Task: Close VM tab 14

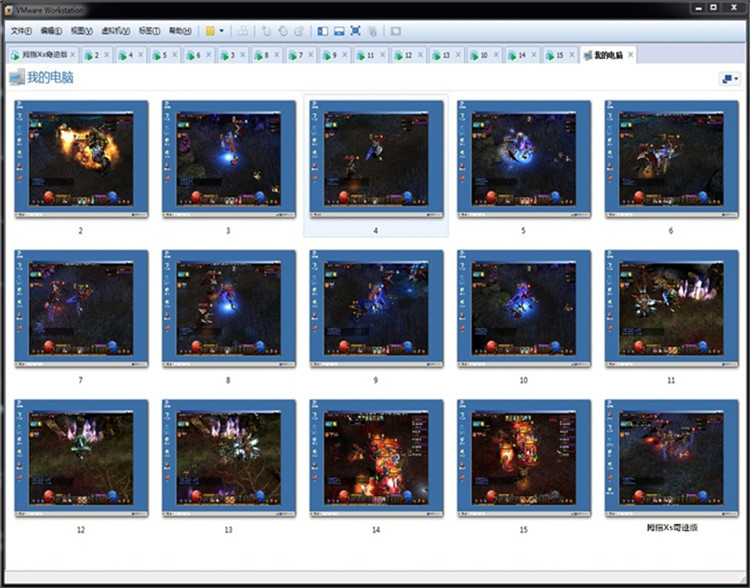Action: tap(534, 55)
